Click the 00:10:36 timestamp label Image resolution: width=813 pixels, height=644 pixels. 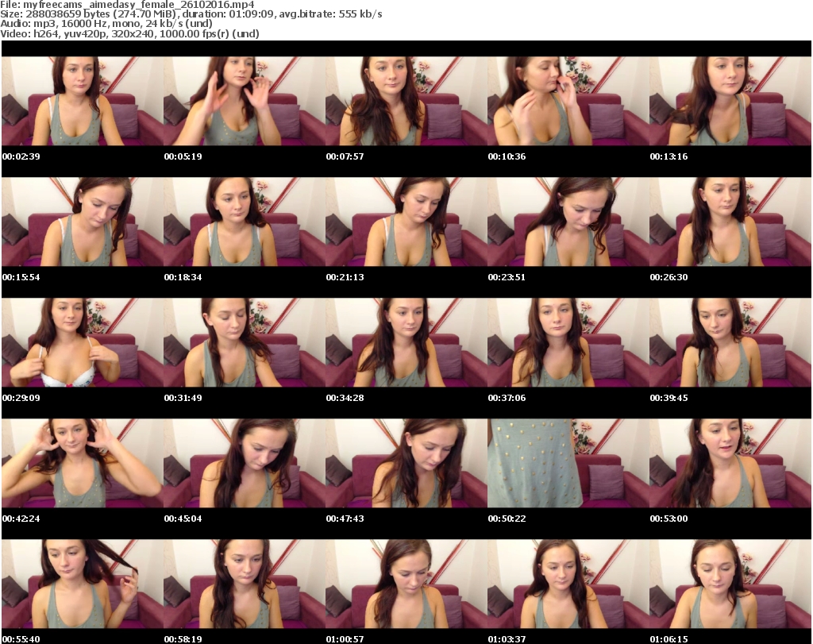pos(507,156)
